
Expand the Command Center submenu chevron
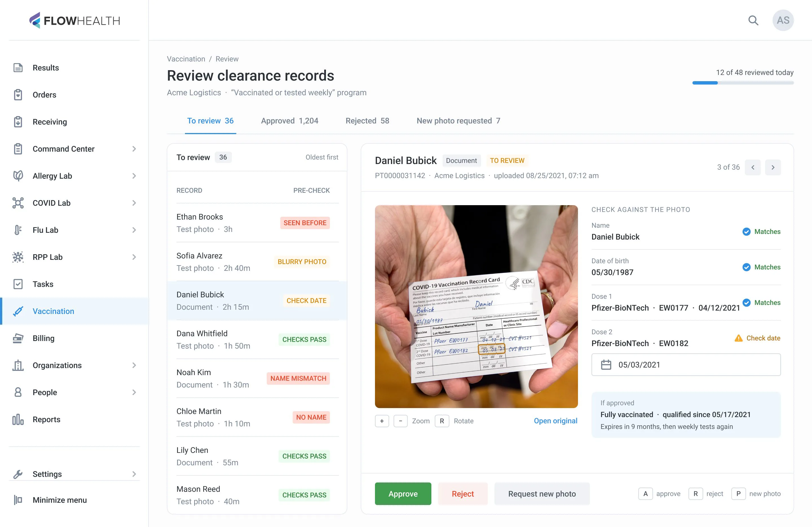[x=134, y=149]
